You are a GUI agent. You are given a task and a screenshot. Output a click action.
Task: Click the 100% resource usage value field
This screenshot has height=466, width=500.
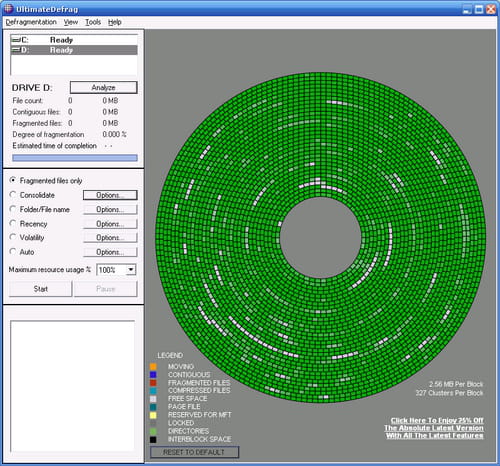tap(111, 270)
